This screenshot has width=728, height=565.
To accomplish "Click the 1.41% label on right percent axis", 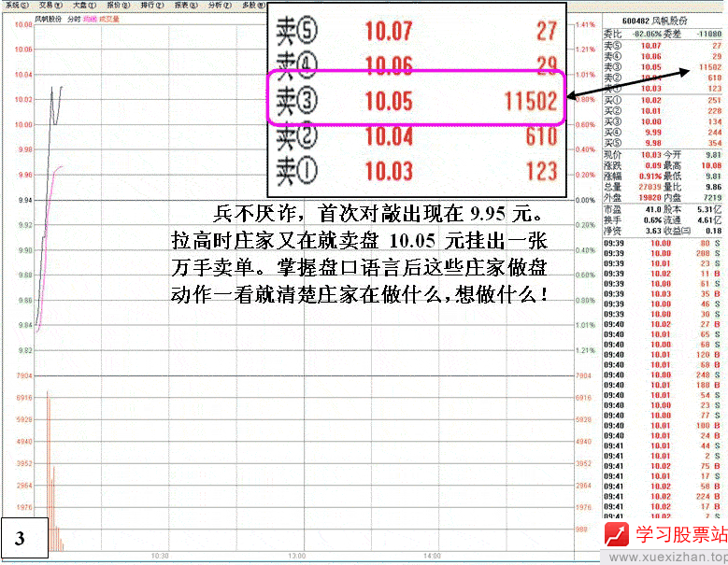I will click(586, 24).
